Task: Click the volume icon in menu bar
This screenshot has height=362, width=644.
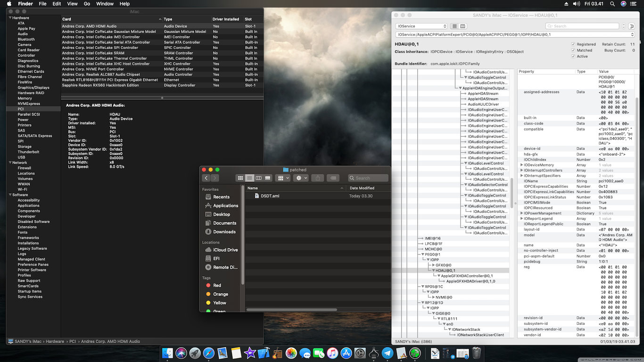Action: coord(576,4)
